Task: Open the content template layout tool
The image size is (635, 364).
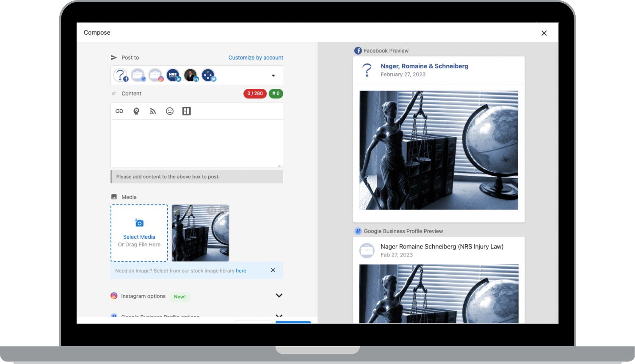Action: [x=186, y=111]
